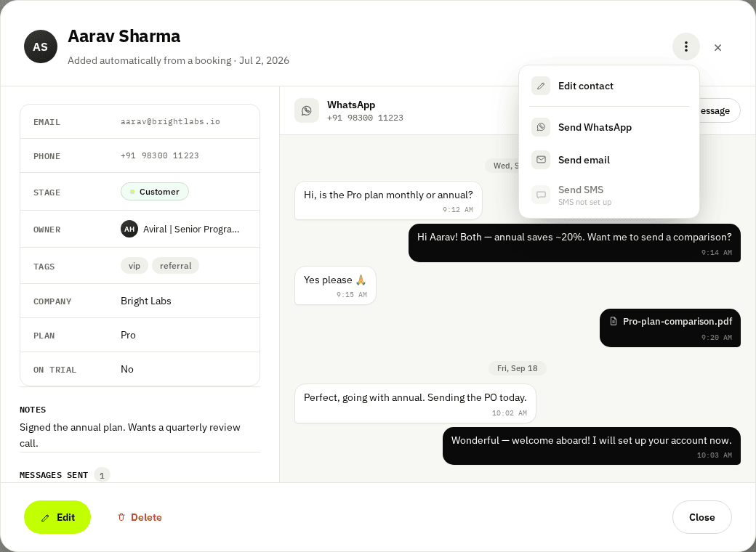
Task: Click the Fri, Sep 18 date separator
Action: pyautogui.click(x=517, y=368)
